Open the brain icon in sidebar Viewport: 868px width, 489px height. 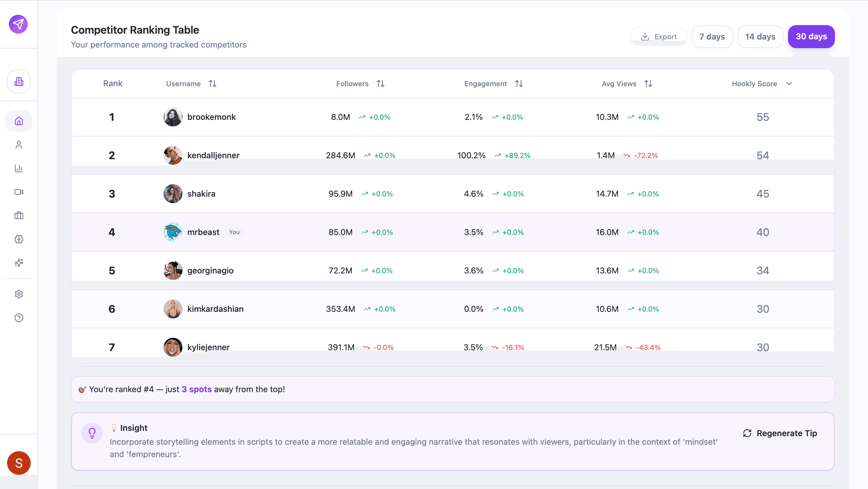click(19, 239)
